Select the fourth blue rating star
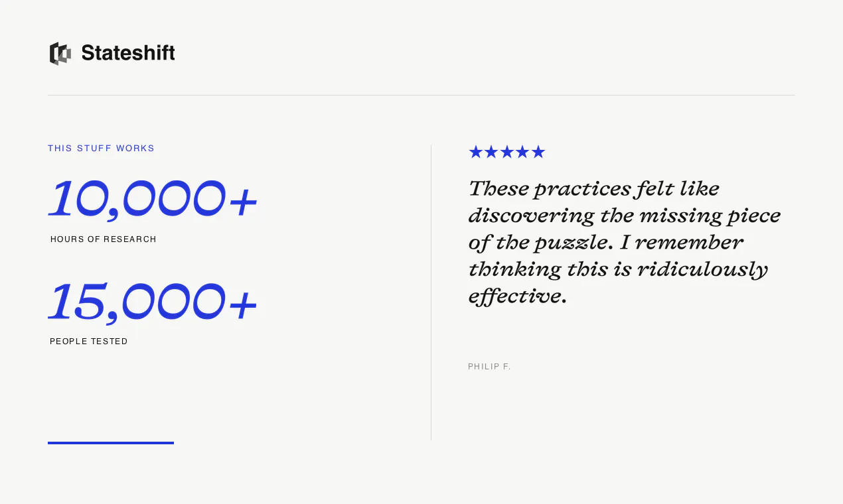 (522, 152)
